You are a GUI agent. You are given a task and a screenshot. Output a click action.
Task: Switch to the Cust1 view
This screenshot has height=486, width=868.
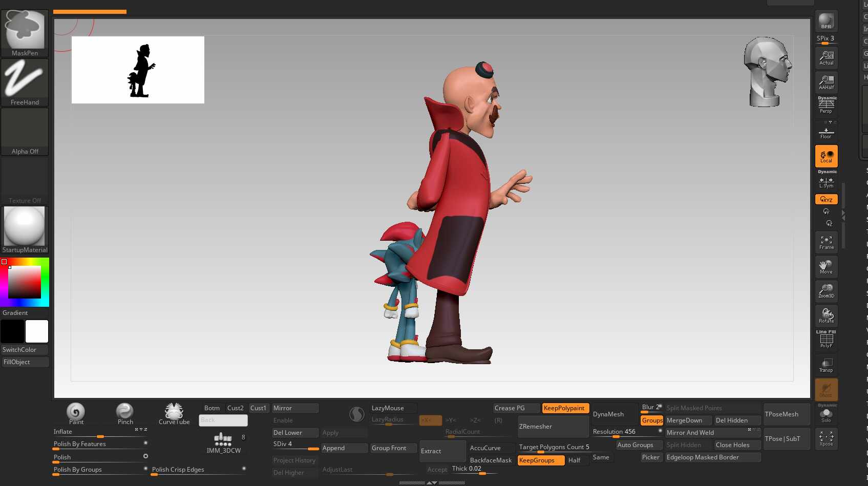(259, 408)
